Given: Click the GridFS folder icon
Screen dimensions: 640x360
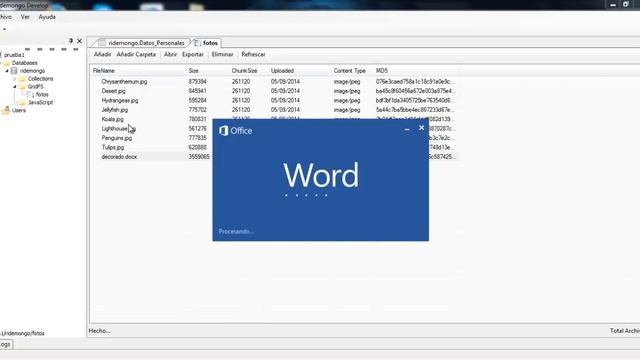Looking at the screenshot, I should [x=22, y=87].
